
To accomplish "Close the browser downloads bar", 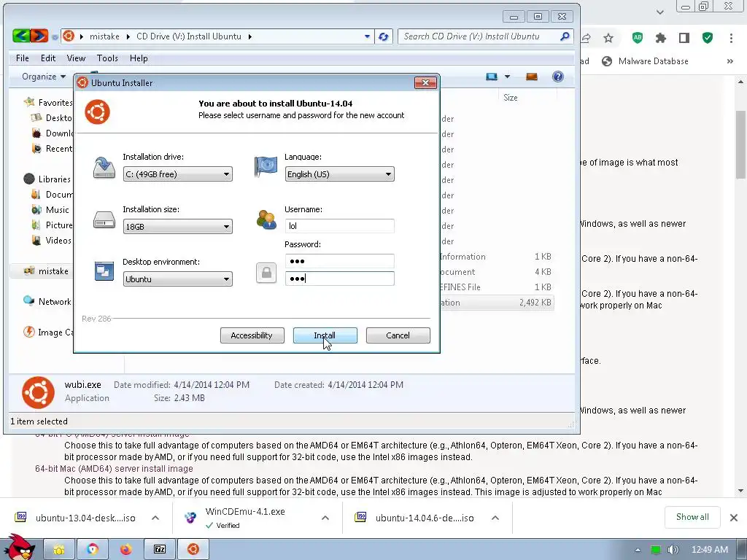I will click(x=734, y=518).
